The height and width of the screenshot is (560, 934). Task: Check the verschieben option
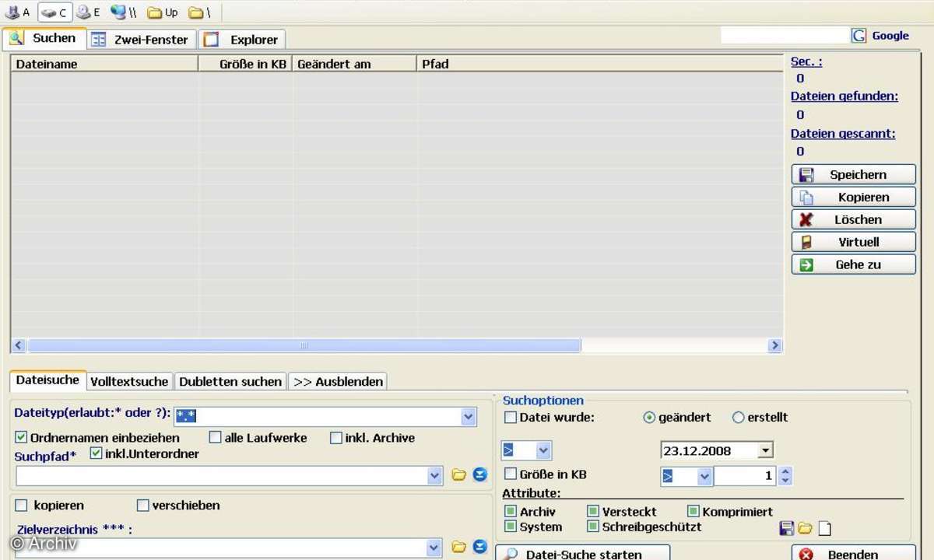pos(142,506)
